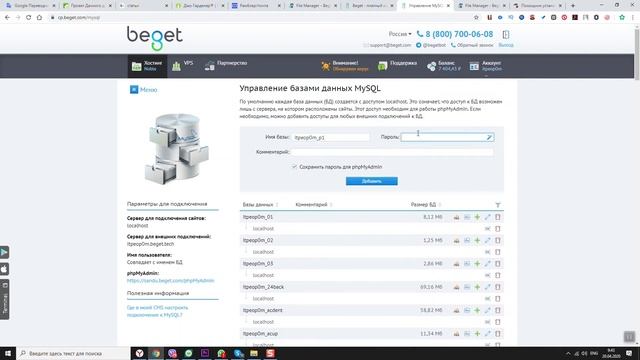Open Внимание! virus alert notice
This screenshot has width=640, height=360.
(345, 66)
